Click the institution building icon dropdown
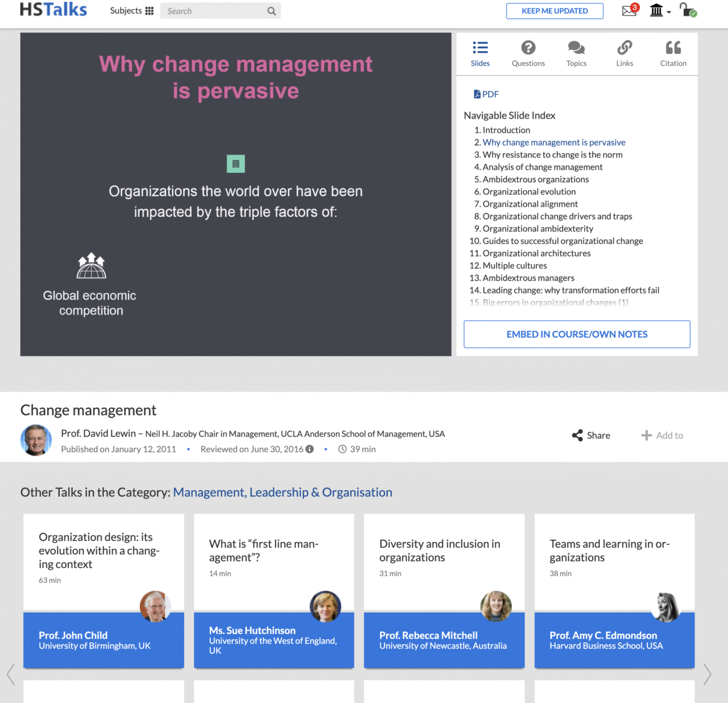The height and width of the screenshot is (703, 728). 659,11
